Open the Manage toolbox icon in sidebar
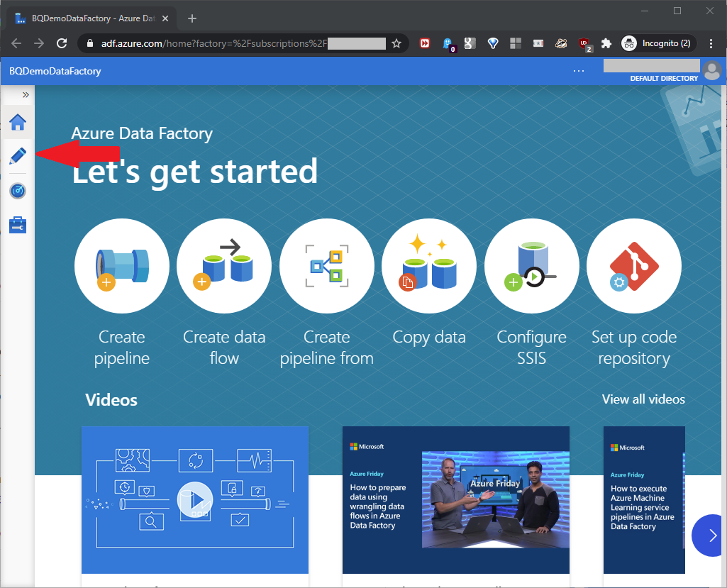 (18, 225)
